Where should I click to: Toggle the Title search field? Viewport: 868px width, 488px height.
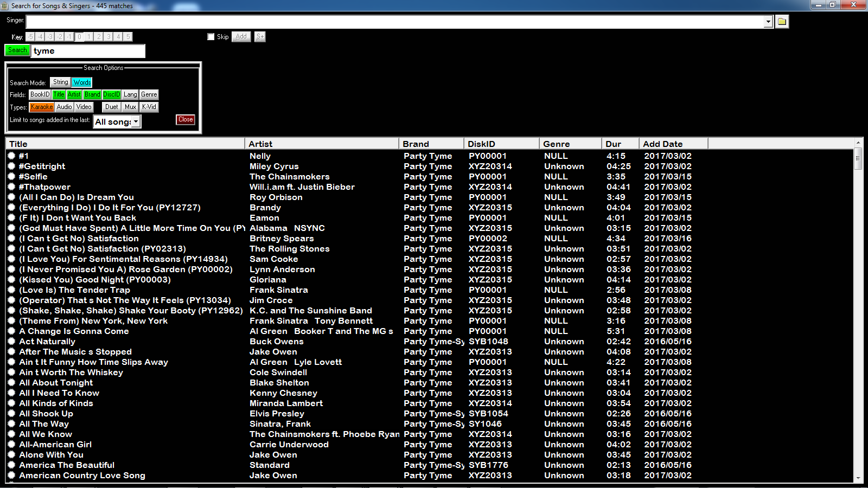(59, 94)
